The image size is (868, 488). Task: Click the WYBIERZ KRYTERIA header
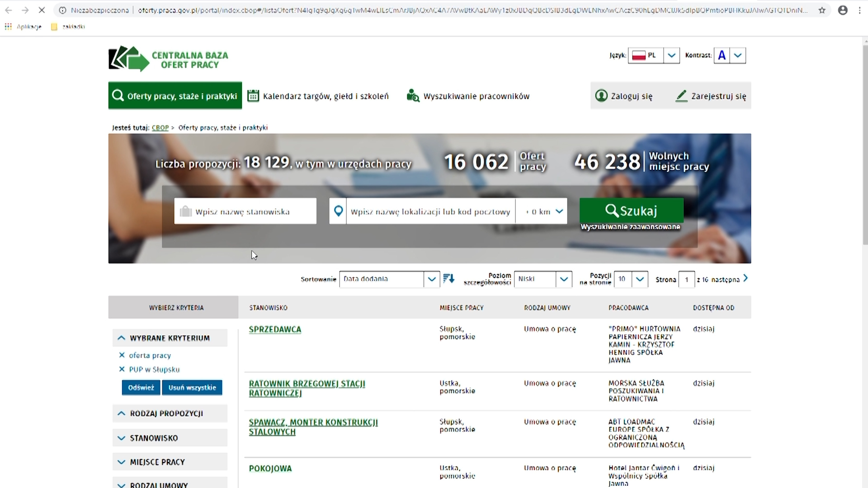(x=176, y=308)
